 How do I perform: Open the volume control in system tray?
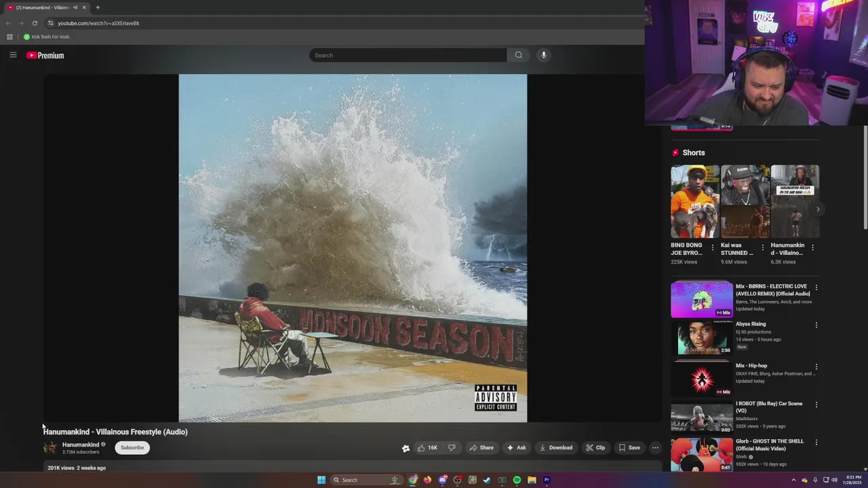834,480
